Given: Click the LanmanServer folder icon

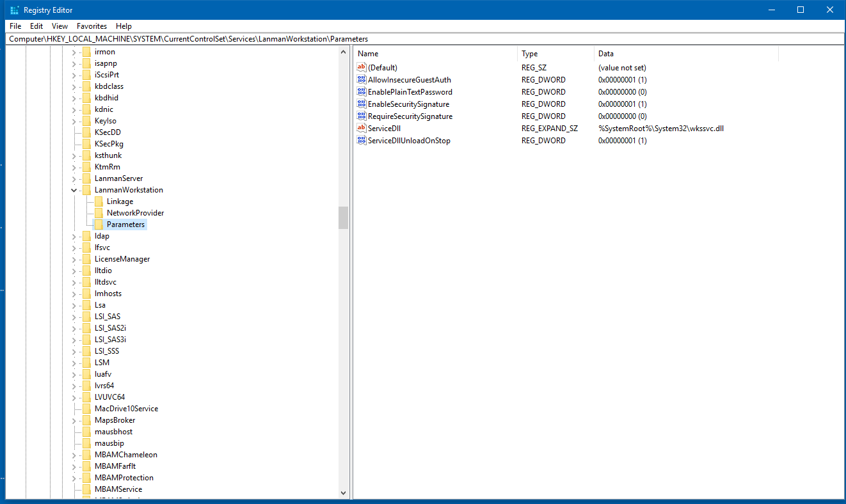Looking at the screenshot, I should pyautogui.click(x=86, y=178).
